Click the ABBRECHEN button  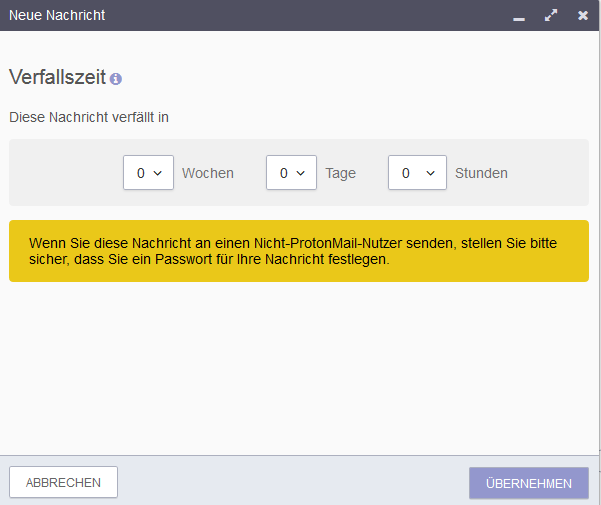click(x=63, y=482)
